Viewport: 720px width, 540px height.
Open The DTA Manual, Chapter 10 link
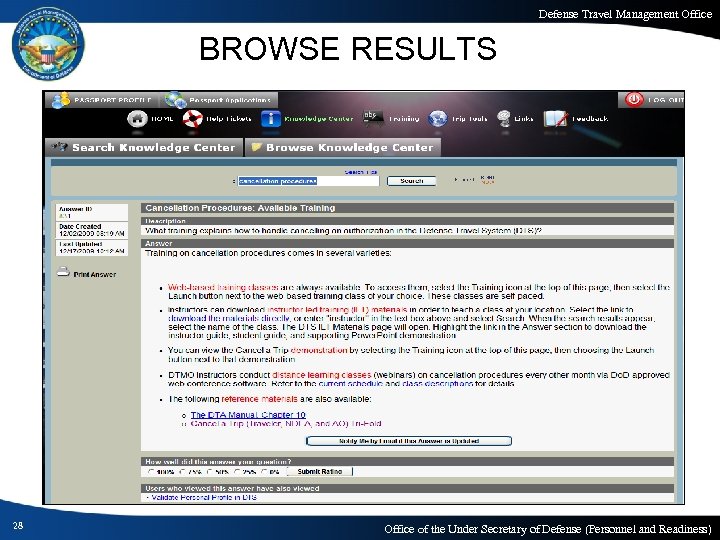[248, 415]
